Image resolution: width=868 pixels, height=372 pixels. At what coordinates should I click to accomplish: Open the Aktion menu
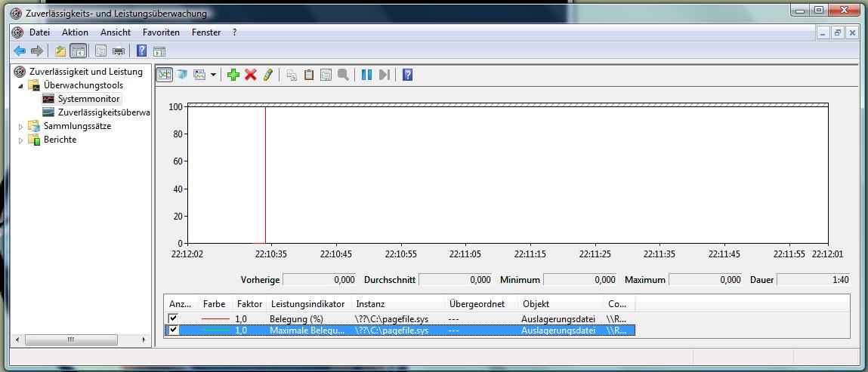[75, 32]
